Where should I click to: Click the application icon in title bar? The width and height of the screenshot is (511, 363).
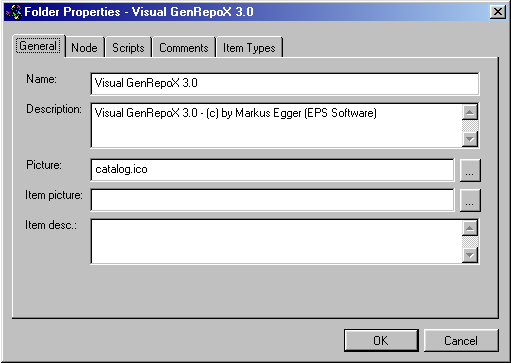[x=14, y=12]
